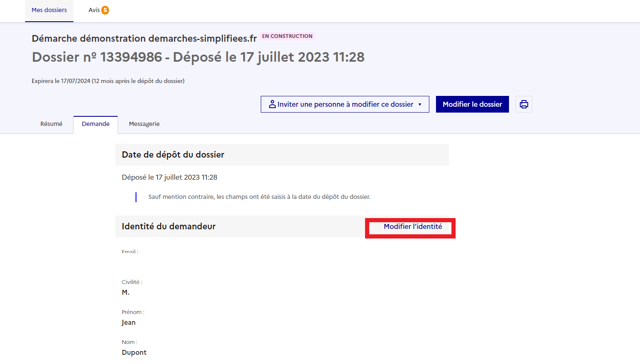The height and width of the screenshot is (364, 640).
Task: Click the Modifier le dossier button
Action: tap(472, 104)
